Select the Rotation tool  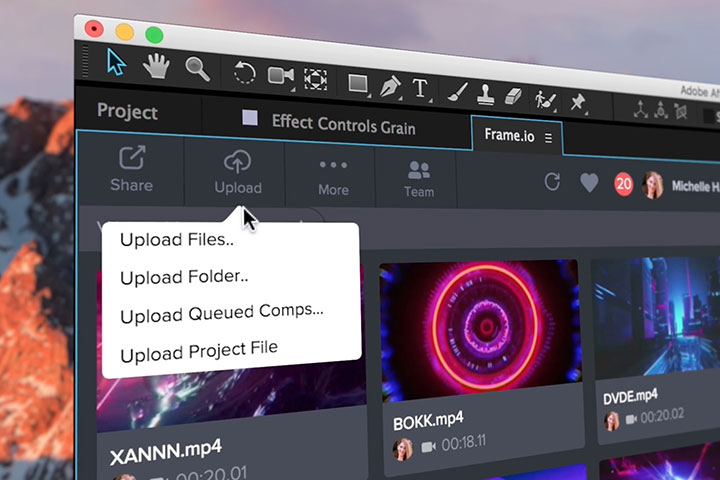(245, 73)
